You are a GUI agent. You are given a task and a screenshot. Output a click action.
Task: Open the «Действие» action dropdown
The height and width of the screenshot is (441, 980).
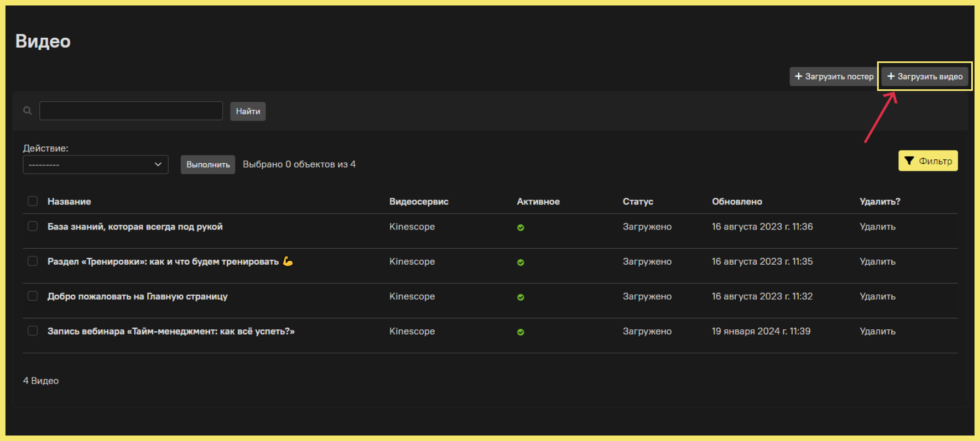tap(95, 164)
